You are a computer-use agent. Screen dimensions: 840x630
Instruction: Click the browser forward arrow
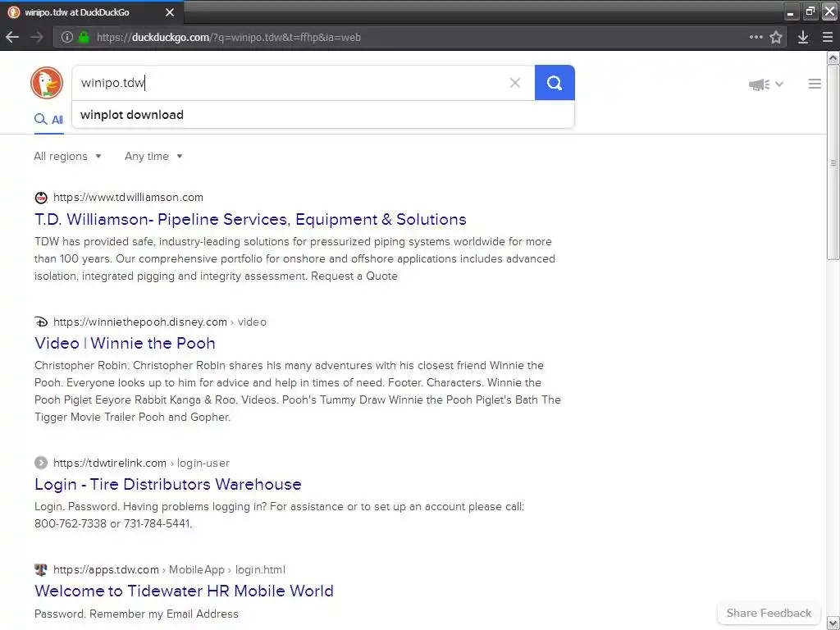[37, 37]
